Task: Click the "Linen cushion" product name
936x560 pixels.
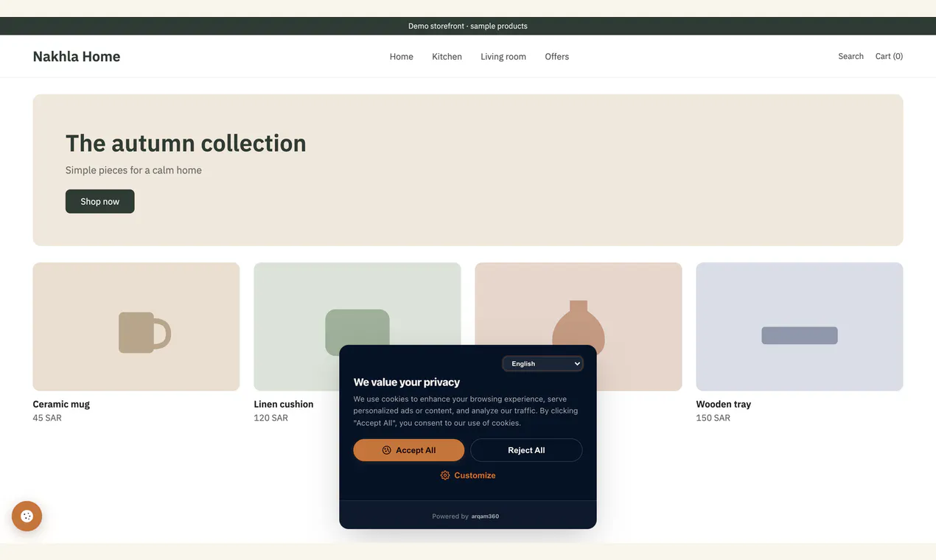Action: click(284, 404)
